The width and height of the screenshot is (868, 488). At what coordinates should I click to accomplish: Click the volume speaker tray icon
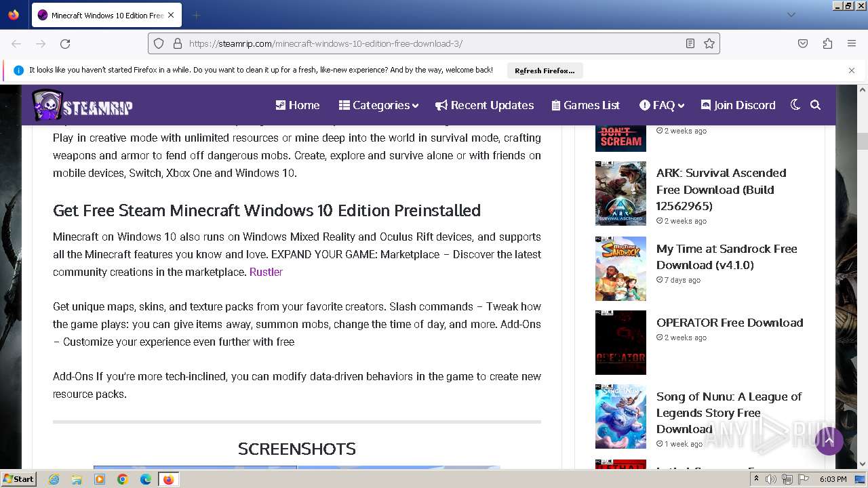(772, 479)
